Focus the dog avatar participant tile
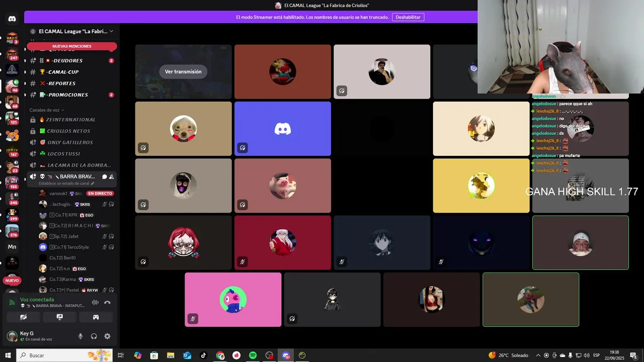This screenshot has height=362, width=644. coord(183,129)
